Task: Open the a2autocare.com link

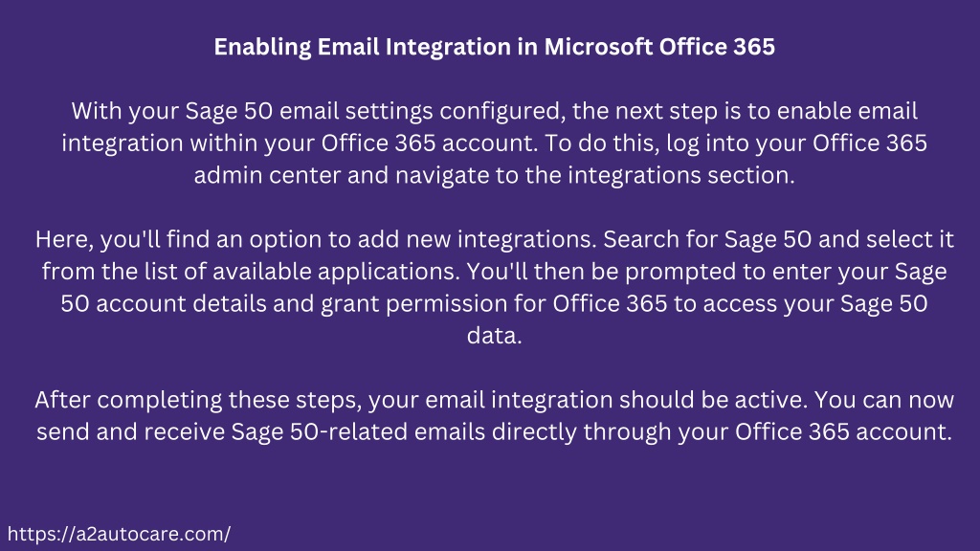Action: [x=119, y=534]
